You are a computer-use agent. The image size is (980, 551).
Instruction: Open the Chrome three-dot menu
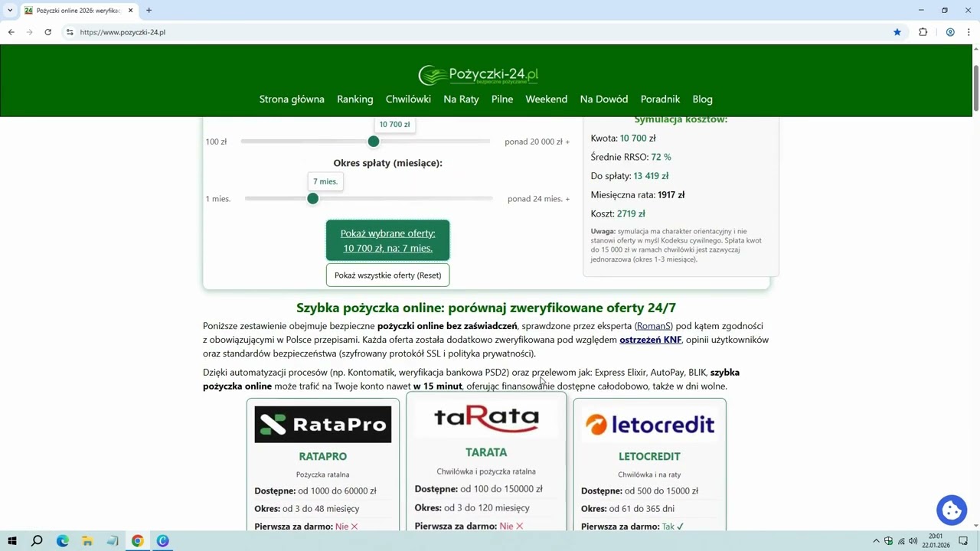(969, 32)
